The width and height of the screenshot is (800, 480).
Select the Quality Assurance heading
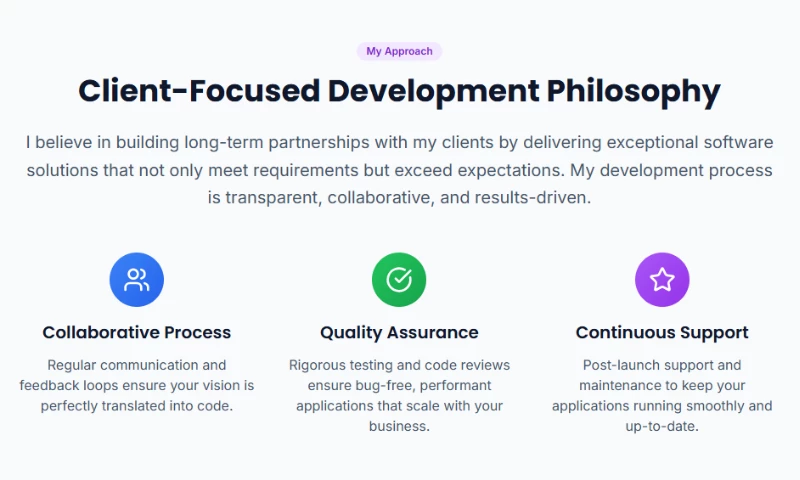pyautogui.click(x=399, y=332)
